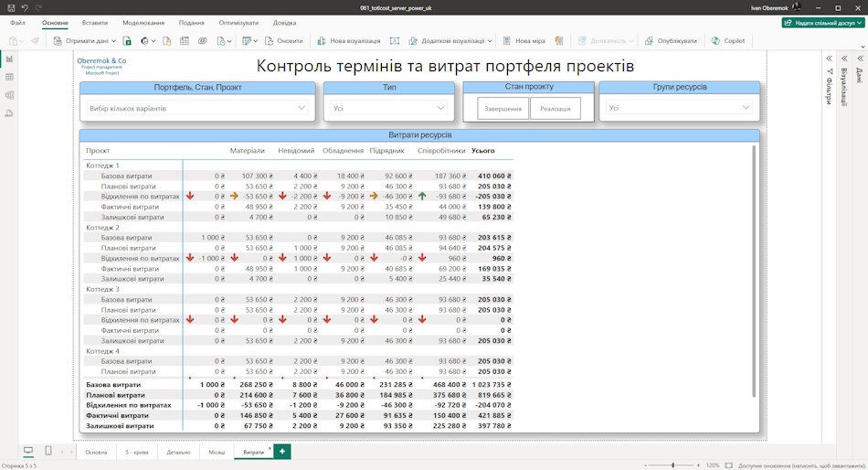Click the Опублікувати publish button
Image resolution: width=868 pixels, height=470 pixels.
tap(671, 41)
